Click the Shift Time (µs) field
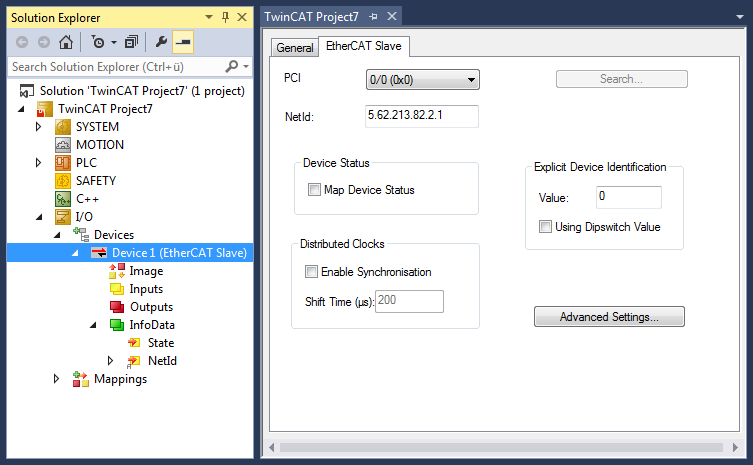The height and width of the screenshot is (465, 753). click(x=409, y=301)
